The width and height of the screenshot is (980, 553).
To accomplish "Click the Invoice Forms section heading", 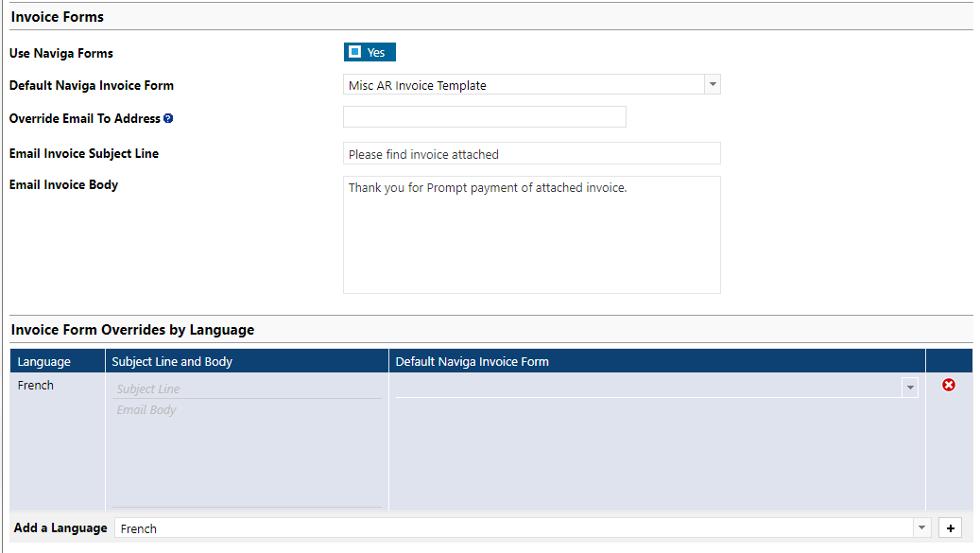I will pyautogui.click(x=58, y=17).
